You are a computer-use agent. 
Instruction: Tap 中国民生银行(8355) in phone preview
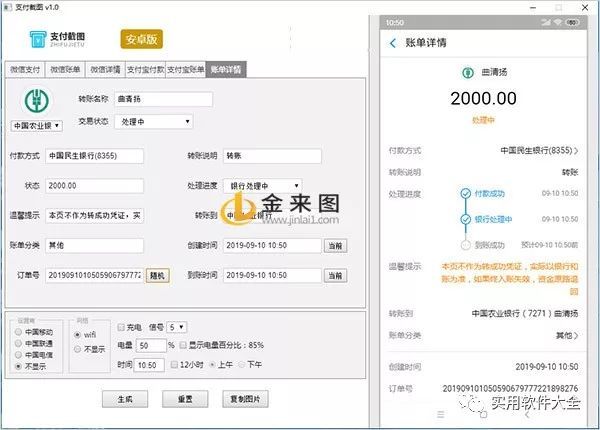coord(536,150)
